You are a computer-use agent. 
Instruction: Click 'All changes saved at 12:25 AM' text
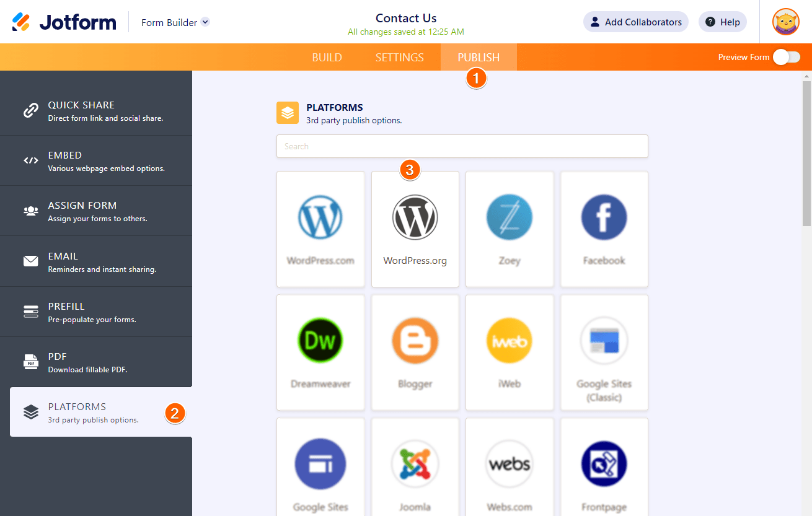pyautogui.click(x=406, y=32)
